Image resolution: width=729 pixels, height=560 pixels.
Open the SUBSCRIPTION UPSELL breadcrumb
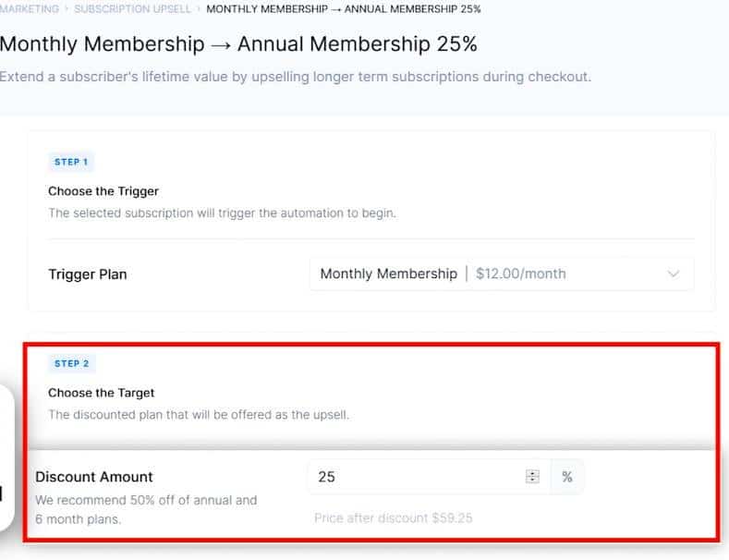point(132,9)
